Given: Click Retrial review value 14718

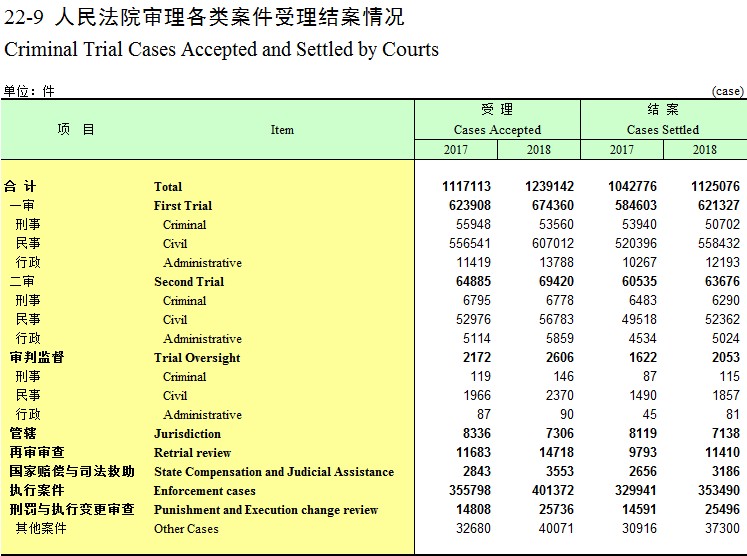Looking at the screenshot, I should (556, 453).
